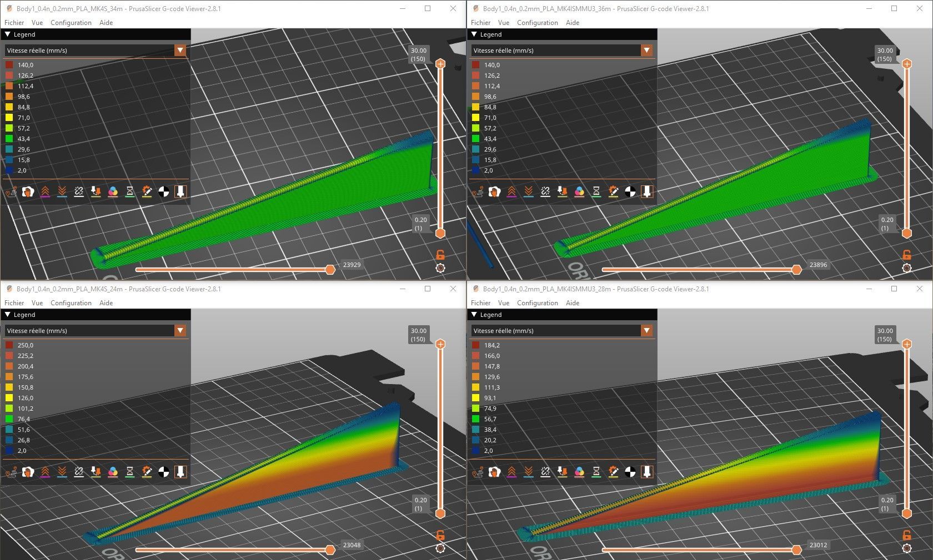
Task: Collapse the Legend panel in the MK4ISMMU3_36m window
Action: coord(474,34)
